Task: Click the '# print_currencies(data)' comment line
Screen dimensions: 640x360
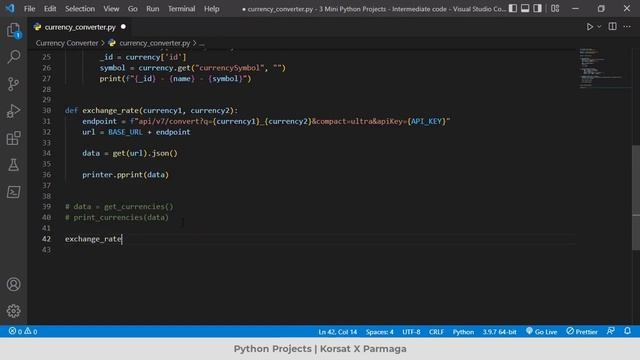Action: (117, 217)
